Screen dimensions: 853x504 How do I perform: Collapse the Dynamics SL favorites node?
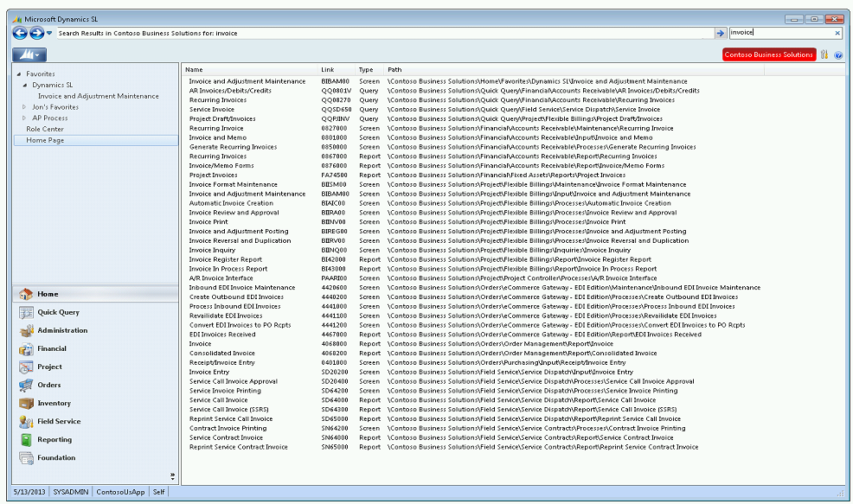coord(25,86)
